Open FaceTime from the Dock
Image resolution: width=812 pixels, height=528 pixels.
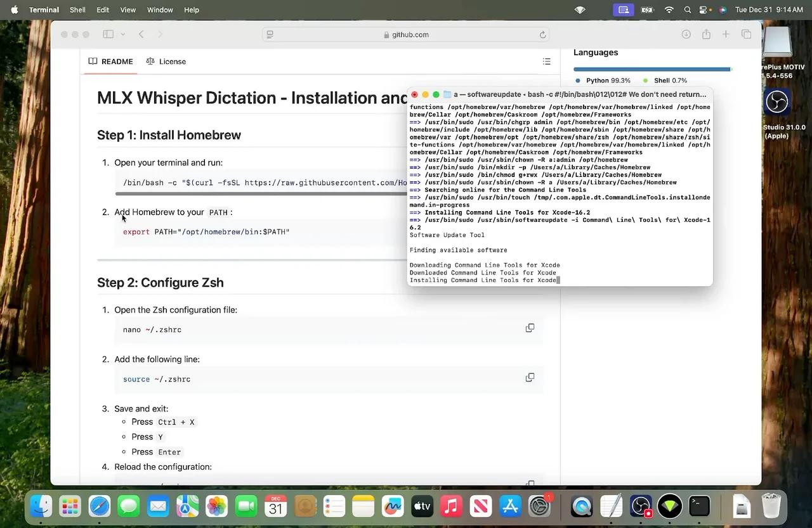point(246,506)
